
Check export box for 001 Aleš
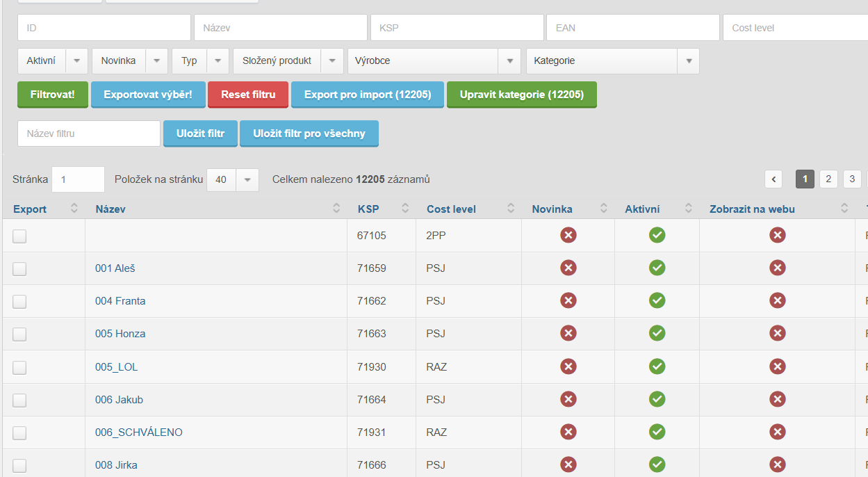(19, 268)
